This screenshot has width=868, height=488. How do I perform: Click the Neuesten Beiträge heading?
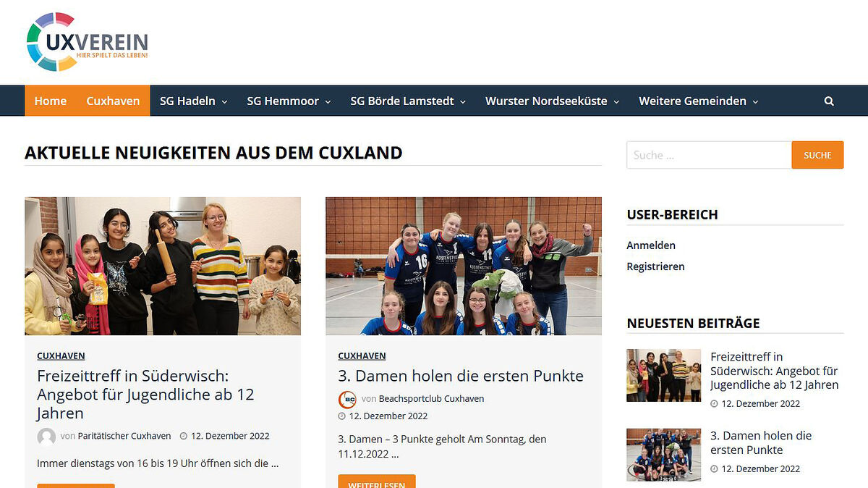[x=693, y=323]
